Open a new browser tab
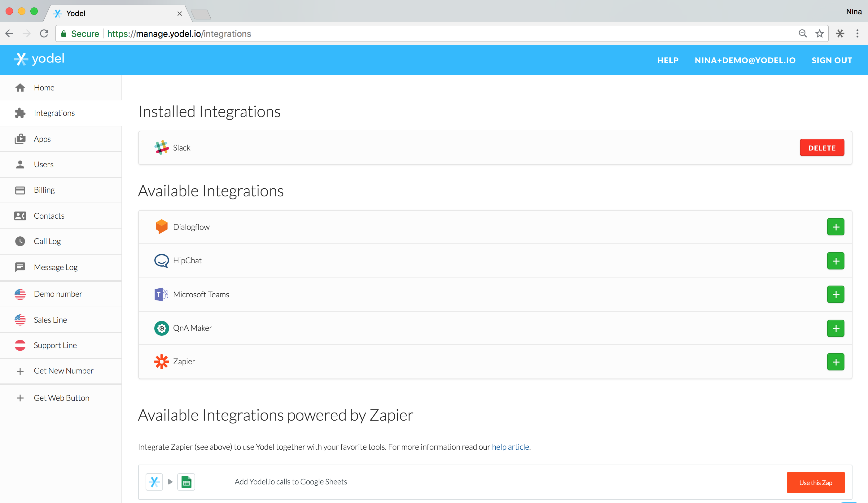The height and width of the screenshot is (503, 868). pos(201,14)
